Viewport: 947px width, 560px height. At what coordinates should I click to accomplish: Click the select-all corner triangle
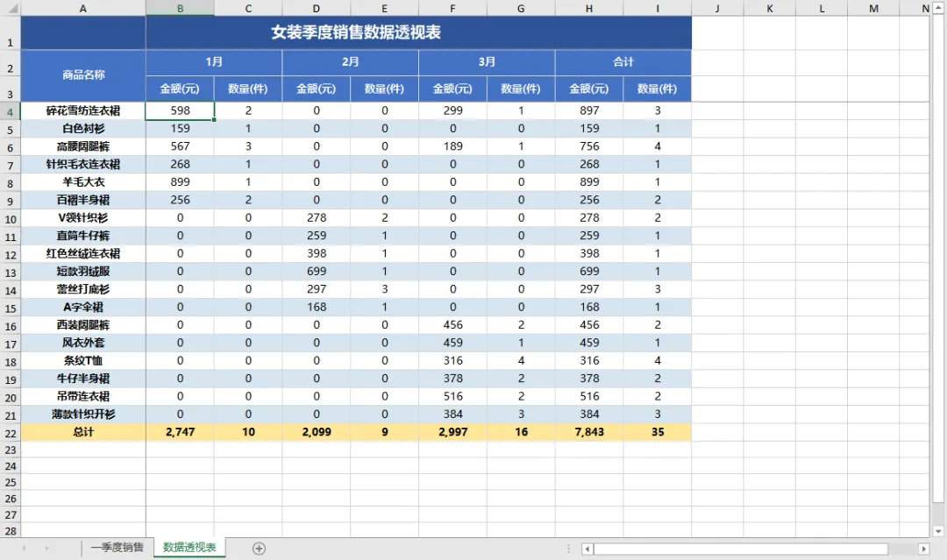click(11, 9)
